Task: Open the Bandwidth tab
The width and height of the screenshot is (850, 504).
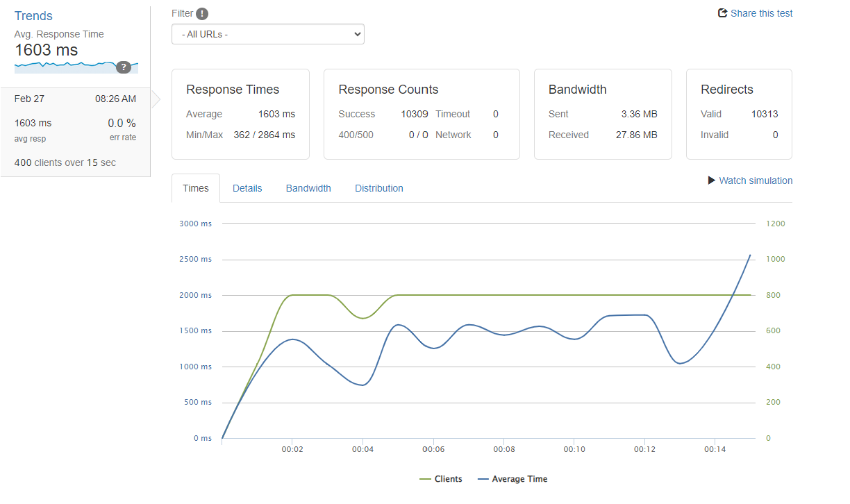Action: pos(308,188)
